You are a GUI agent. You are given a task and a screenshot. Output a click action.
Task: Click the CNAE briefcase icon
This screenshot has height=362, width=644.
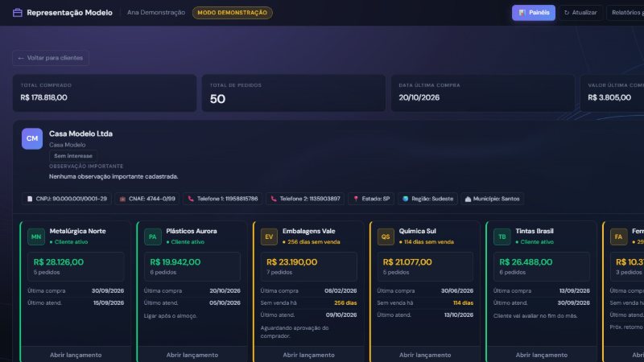pyautogui.click(x=122, y=199)
